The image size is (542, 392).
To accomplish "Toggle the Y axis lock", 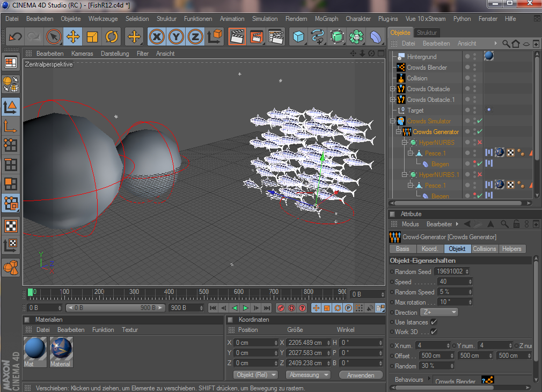I will (x=176, y=36).
